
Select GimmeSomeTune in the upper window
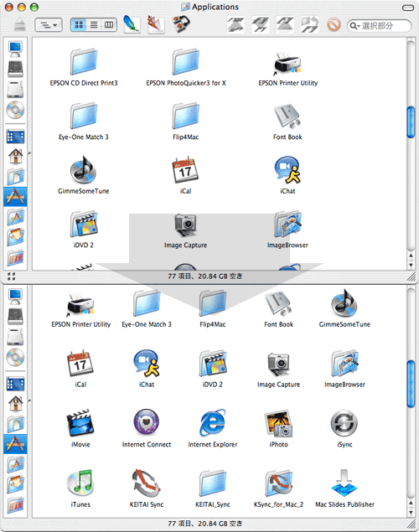84,170
